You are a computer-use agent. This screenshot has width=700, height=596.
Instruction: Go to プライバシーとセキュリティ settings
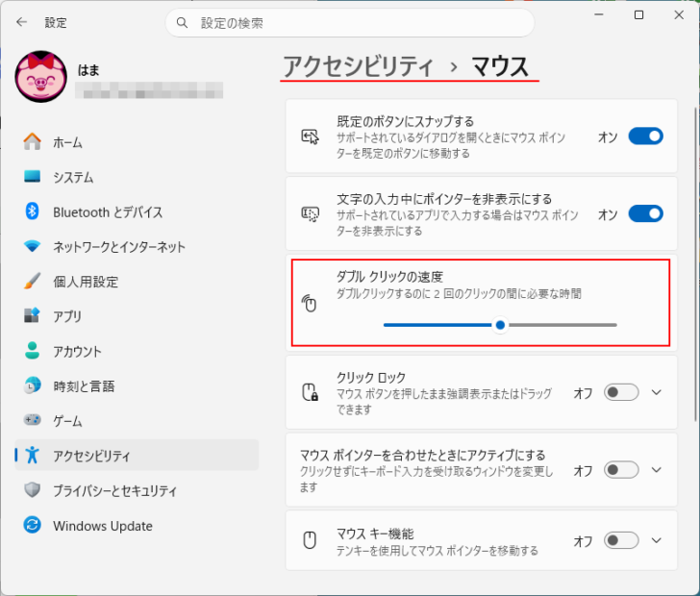point(137,490)
